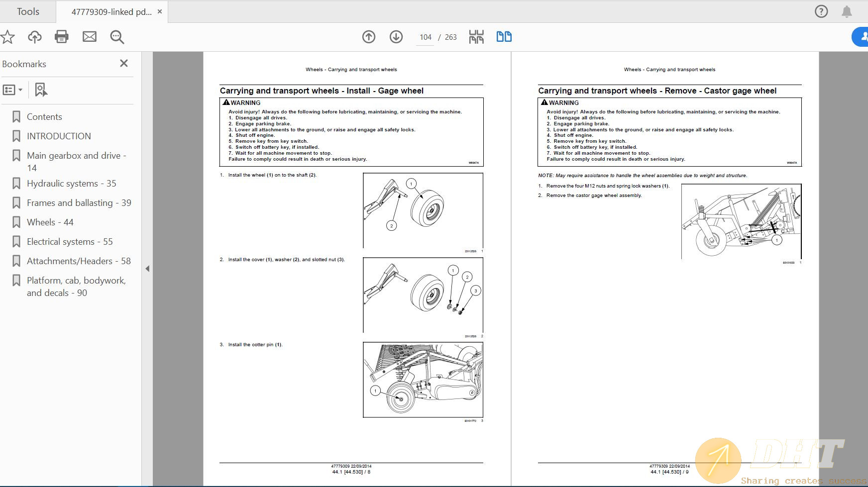This screenshot has height=487, width=868.
Task: Click the page number input field
Action: click(425, 37)
